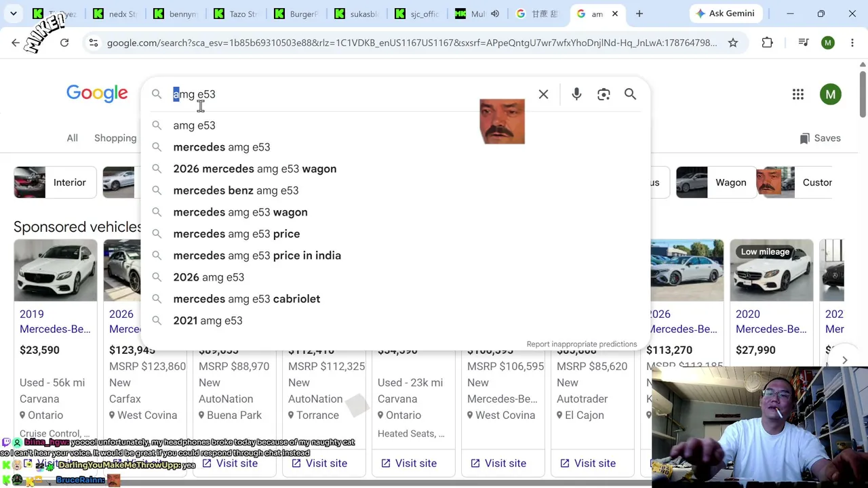Pick suggestion "2021 amg e53"
The width and height of the screenshot is (868, 488).
(x=395, y=321)
